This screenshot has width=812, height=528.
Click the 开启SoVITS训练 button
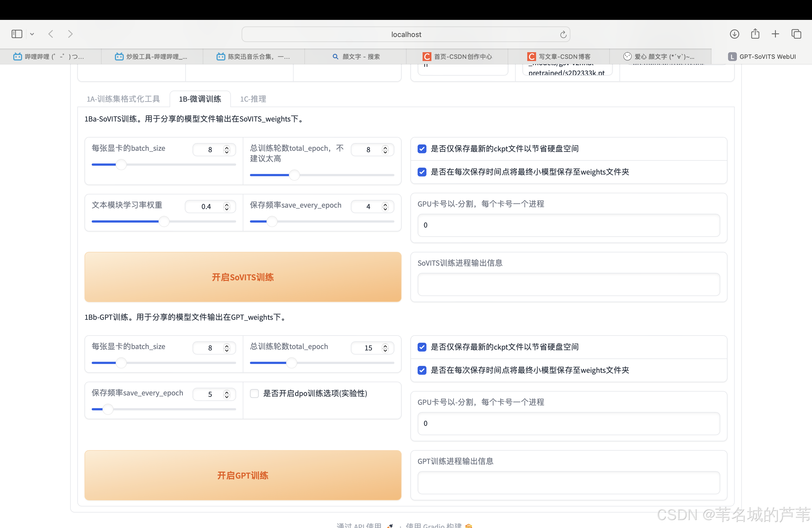point(242,277)
